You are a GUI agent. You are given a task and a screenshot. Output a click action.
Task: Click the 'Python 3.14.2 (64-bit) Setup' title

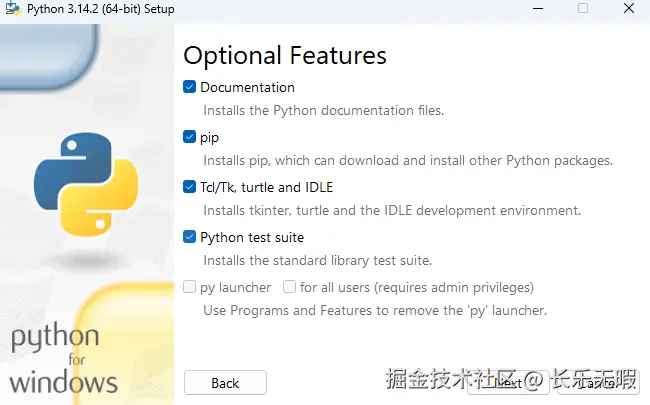[101, 9]
